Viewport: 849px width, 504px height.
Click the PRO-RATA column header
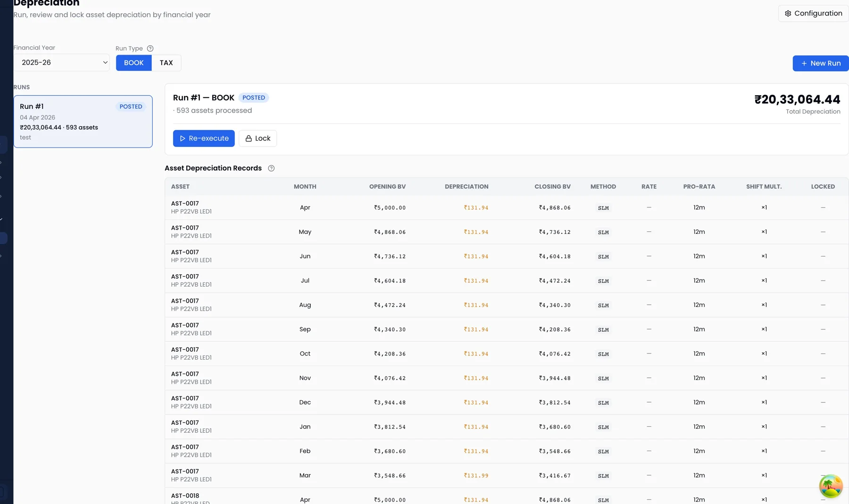(699, 187)
